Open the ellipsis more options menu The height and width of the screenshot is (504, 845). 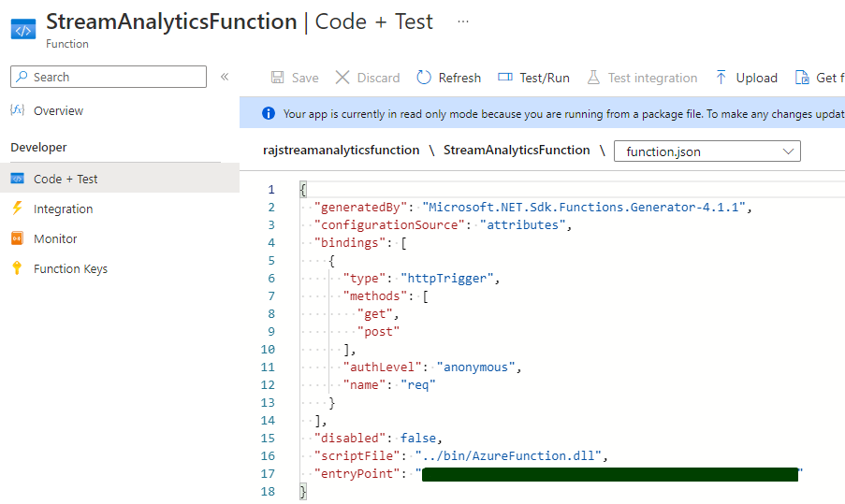coord(463,21)
